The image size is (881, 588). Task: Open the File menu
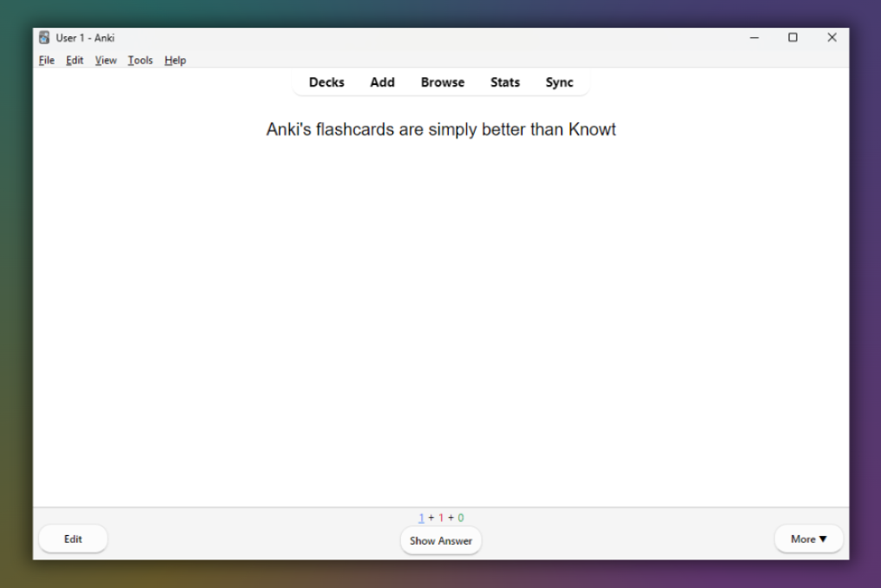coord(46,60)
